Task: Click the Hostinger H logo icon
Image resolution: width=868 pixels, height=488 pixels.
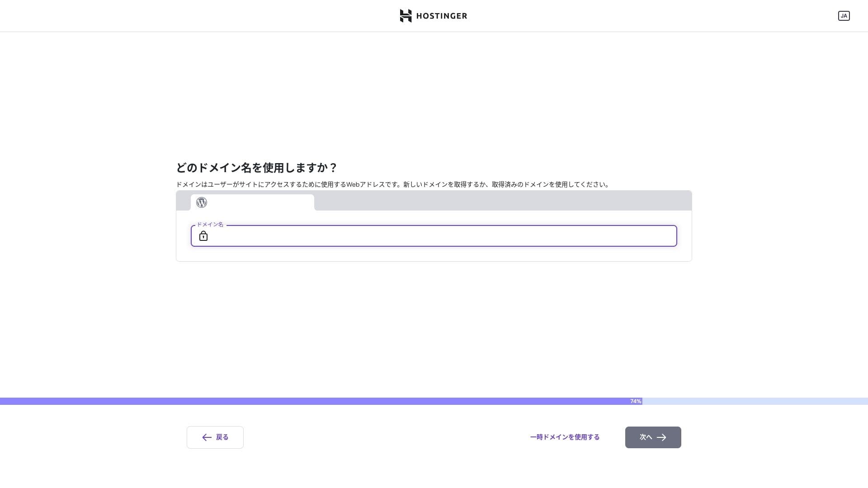Action: tap(406, 16)
